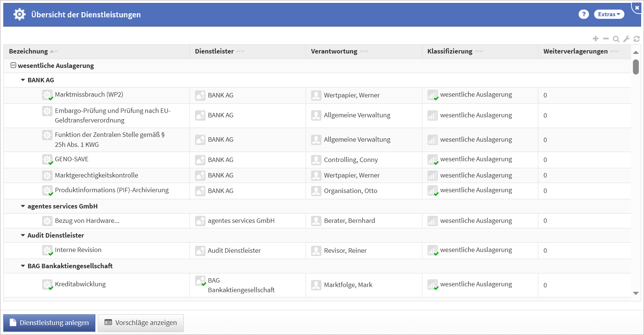Screen dimensions: 644x335
Task: Sort by Dienstleister column header
Action: [x=214, y=51]
